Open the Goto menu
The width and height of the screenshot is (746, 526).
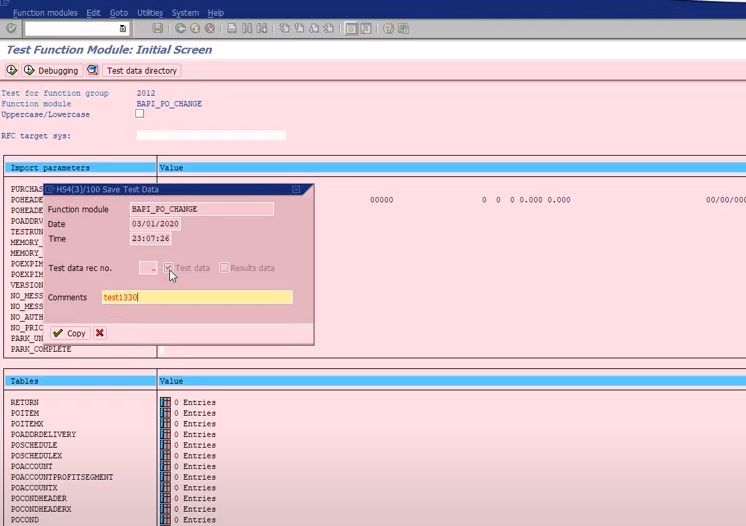click(x=118, y=13)
